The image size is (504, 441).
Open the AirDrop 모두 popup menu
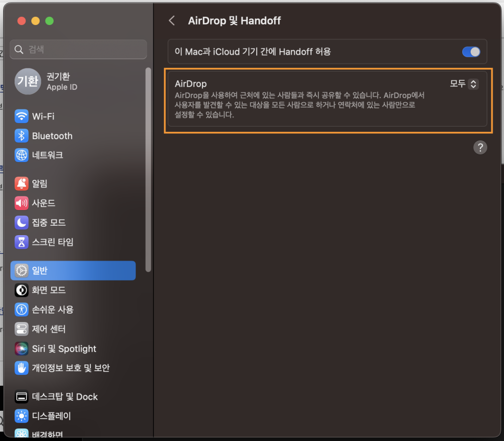pyautogui.click(x=464, y=84)
